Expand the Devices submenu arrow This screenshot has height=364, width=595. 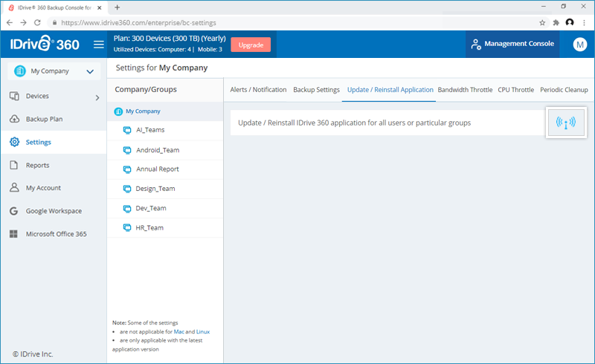coord(97,97)
